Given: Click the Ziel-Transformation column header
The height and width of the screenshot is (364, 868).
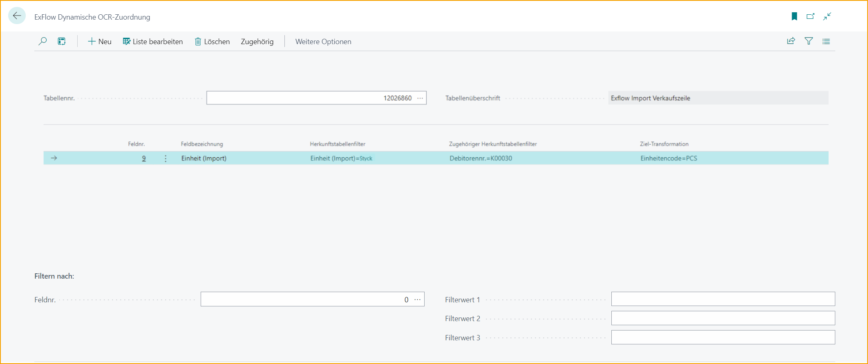Looking at the screenshot, I should pyautogui.click(x=664, y=144).
